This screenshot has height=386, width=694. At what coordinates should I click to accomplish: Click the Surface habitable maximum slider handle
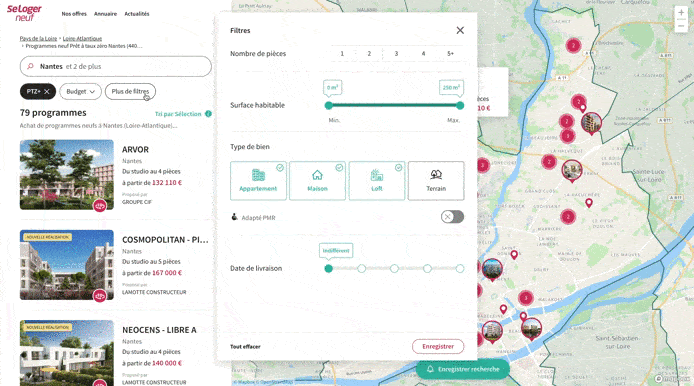tap(460, 105)
